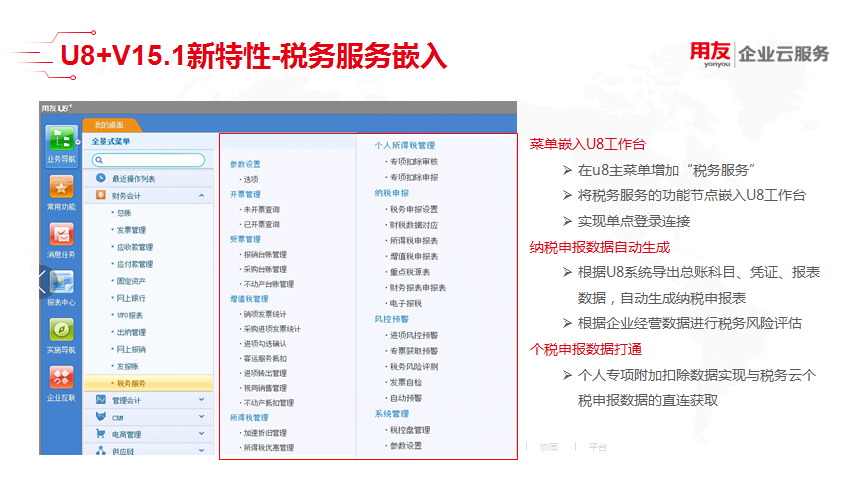Open 不动产台账管理 link
This screenshot has width=853, height=479.
[x=269, y=284]
